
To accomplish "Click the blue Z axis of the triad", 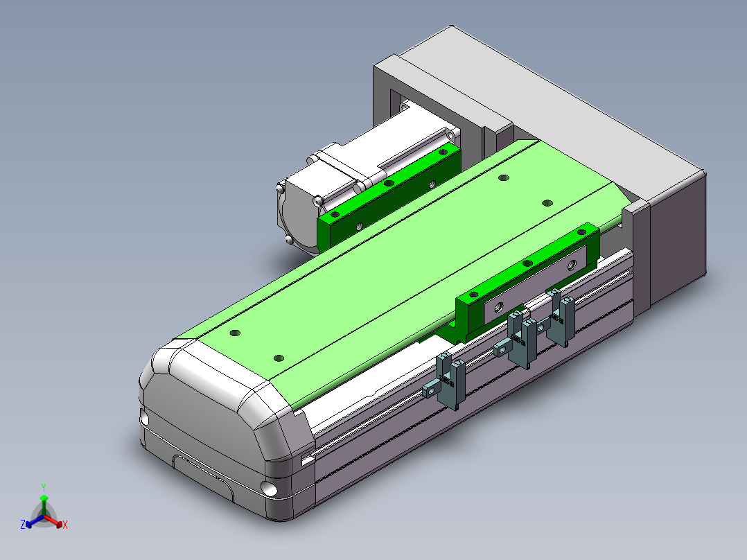I will (32, 523).
